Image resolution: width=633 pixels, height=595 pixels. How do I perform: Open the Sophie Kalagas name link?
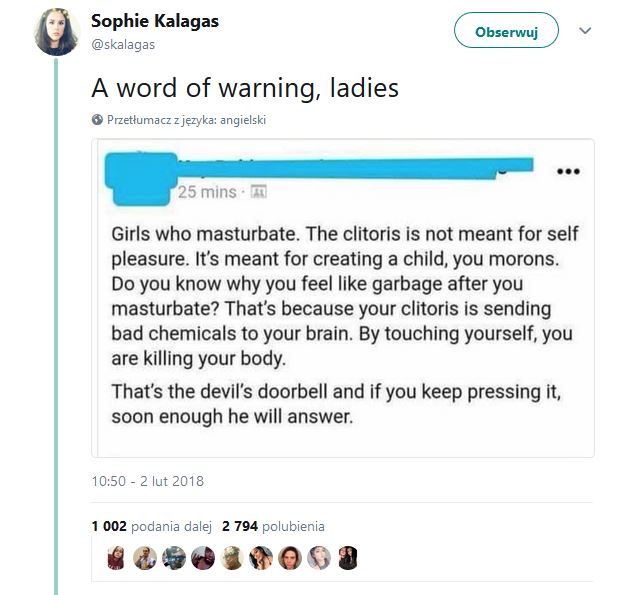[155, 21]
